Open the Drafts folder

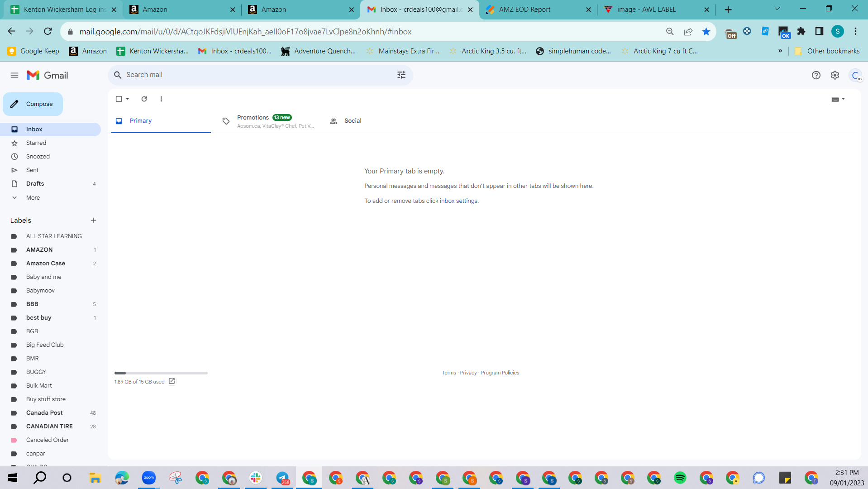pos(50,184)
